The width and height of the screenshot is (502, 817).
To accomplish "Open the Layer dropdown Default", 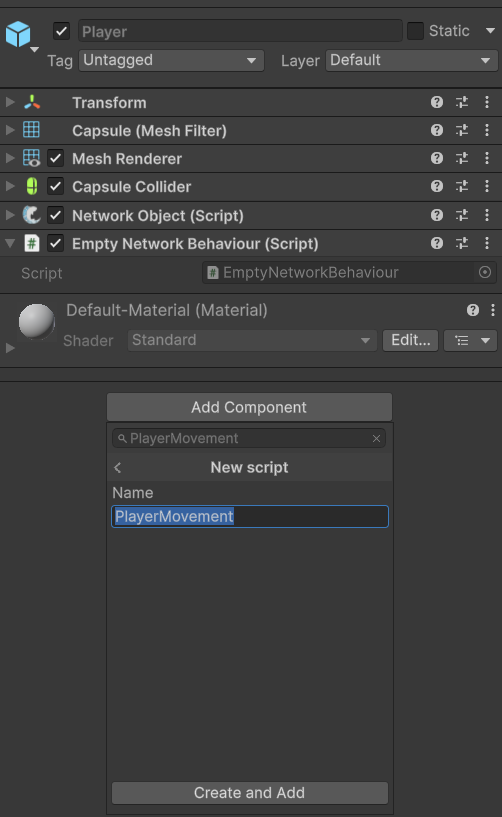I will click(412, 60).
